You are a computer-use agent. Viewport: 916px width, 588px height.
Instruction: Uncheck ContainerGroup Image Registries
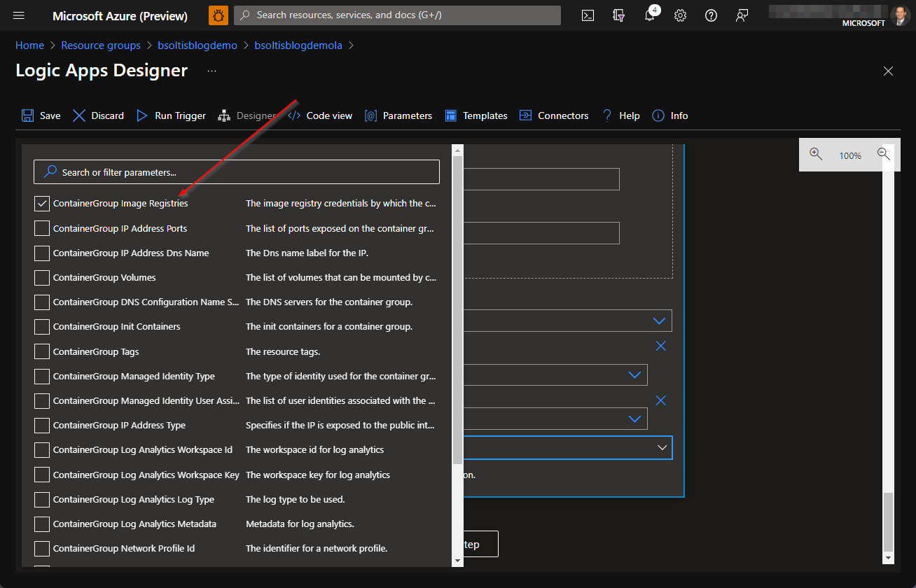[x=41, y=203]
